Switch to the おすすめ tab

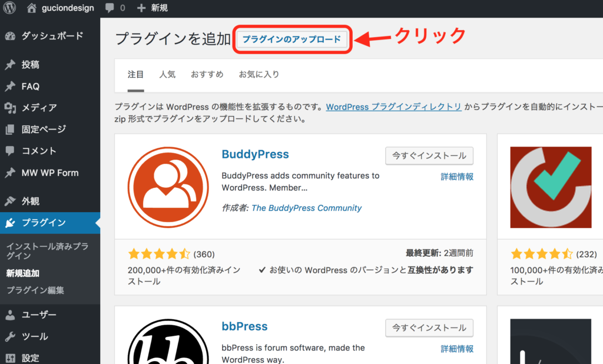pos(207,74)
